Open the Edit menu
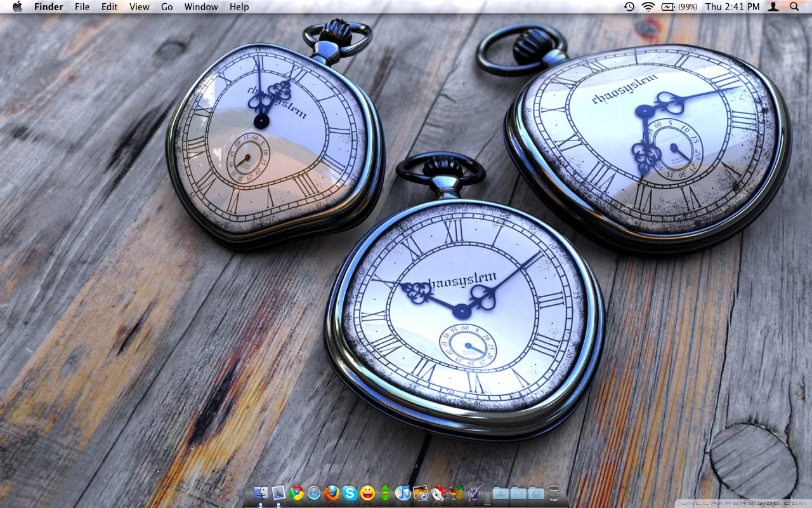 click(x=110, y=7)
